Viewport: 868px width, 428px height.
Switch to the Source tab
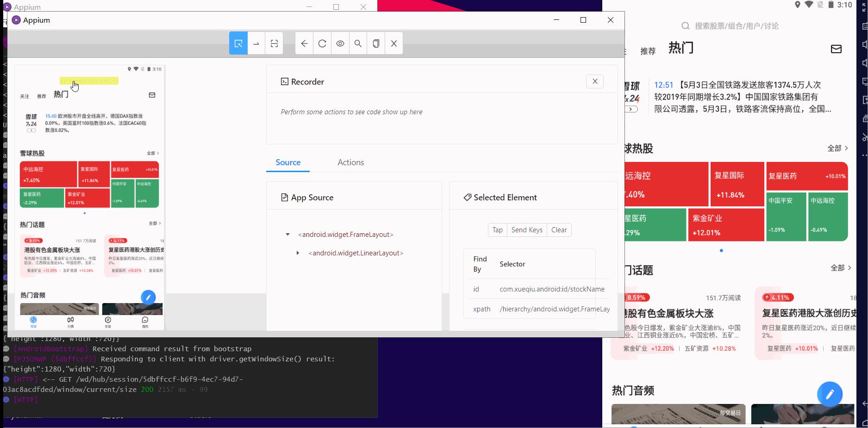(x=288, y=162)
